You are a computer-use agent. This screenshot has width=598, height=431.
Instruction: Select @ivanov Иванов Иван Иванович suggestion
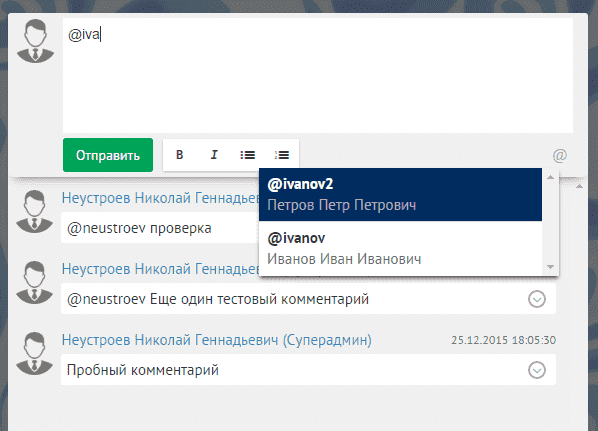pyautogui.click(x=400, y=248)
